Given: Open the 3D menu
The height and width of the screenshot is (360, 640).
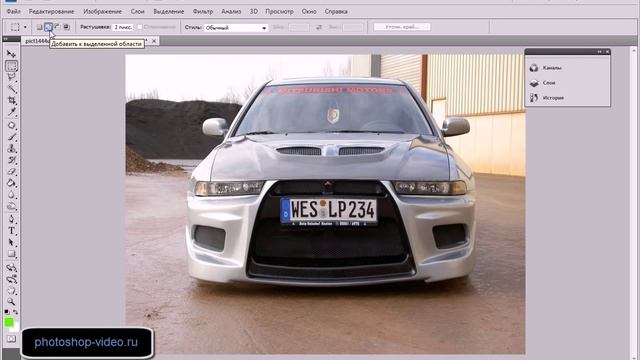Looking at the screenshot, I should coord(253,11).
